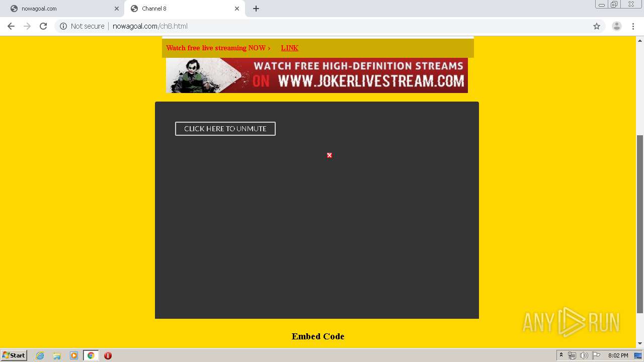Reload the current page
The width and height of the screenshot is (644, 362).
coord(43,26)
